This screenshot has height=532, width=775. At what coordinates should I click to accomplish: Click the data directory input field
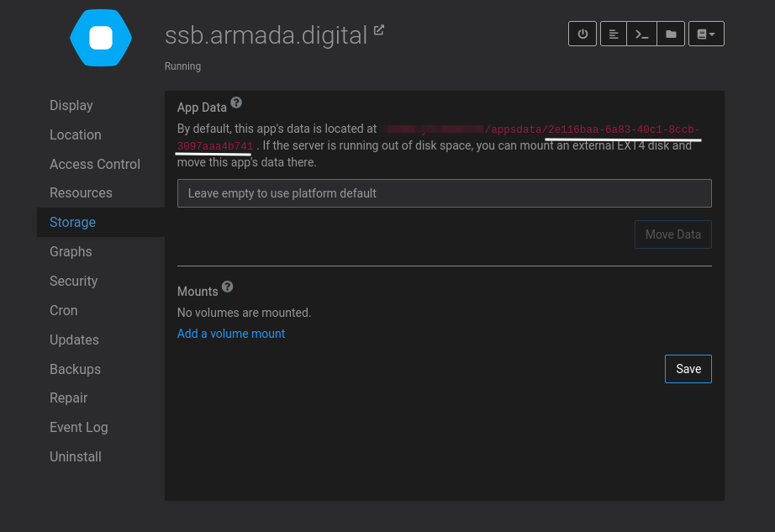click(x=445, y=193)
